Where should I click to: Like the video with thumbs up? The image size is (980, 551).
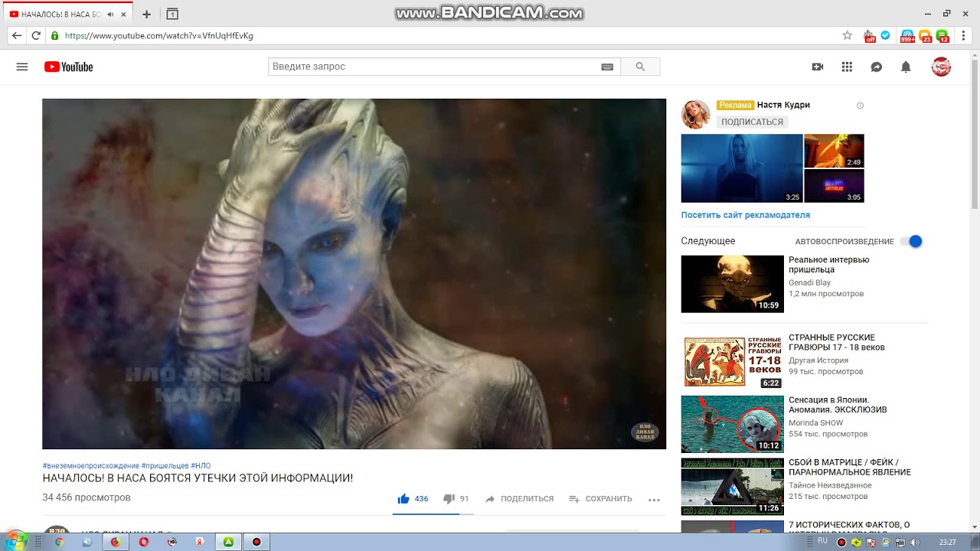(403, 499)
